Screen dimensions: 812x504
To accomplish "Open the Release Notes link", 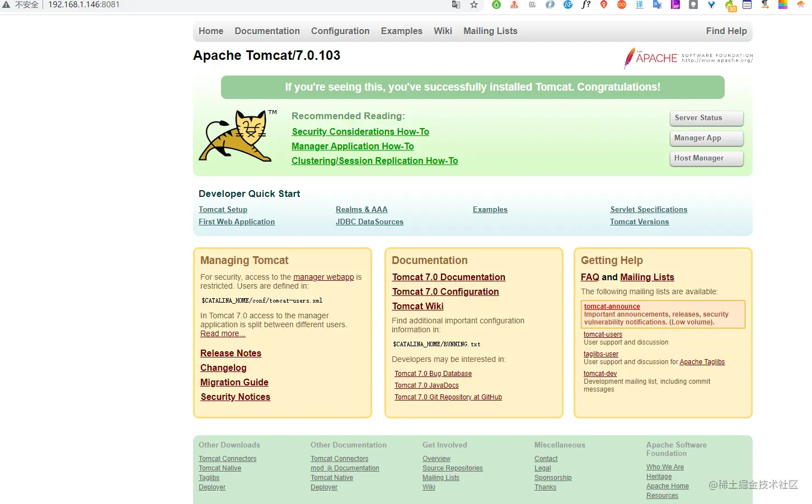I will coord(231,354).
